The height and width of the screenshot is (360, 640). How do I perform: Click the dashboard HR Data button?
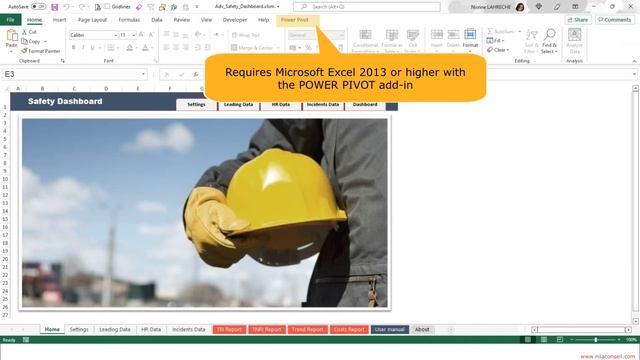[x=281, y=104]
